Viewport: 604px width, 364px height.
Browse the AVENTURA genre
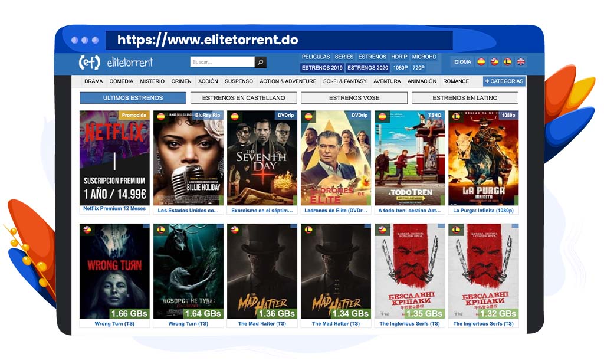[387, 81]
